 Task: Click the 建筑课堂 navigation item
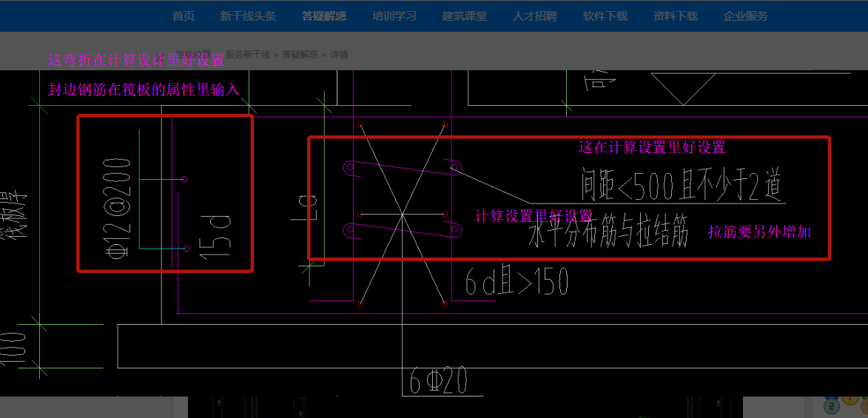pyautogui.click(x=465, y=16)
